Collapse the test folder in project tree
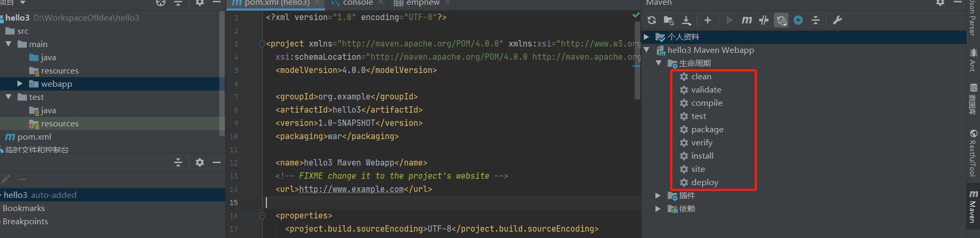This screenshot has height=238, width=980. point(8,97)
